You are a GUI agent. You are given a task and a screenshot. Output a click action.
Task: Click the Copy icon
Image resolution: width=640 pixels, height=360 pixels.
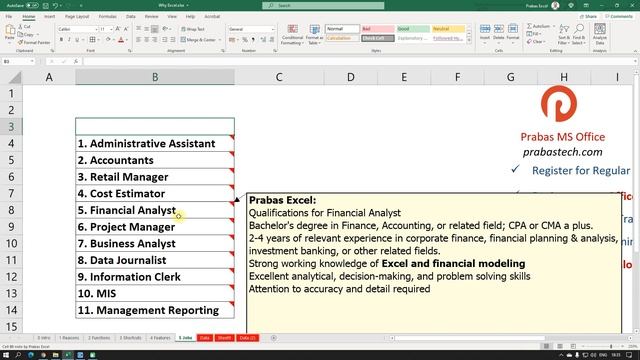click(20, 35)
